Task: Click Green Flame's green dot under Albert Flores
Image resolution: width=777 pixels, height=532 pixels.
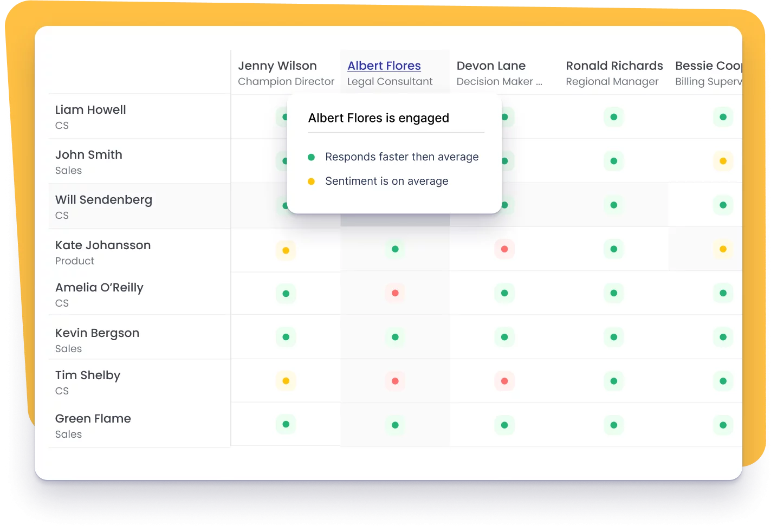Action: point(395,425)
